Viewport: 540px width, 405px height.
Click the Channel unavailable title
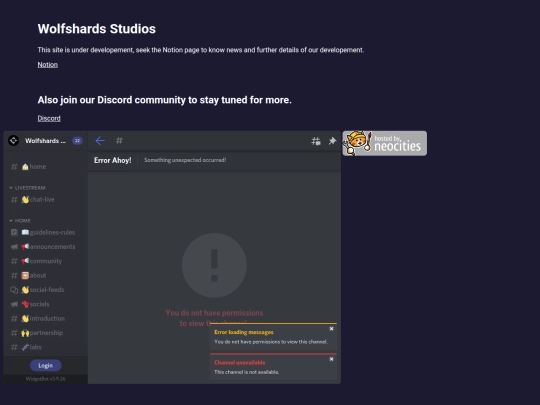[x=240, y=363]
